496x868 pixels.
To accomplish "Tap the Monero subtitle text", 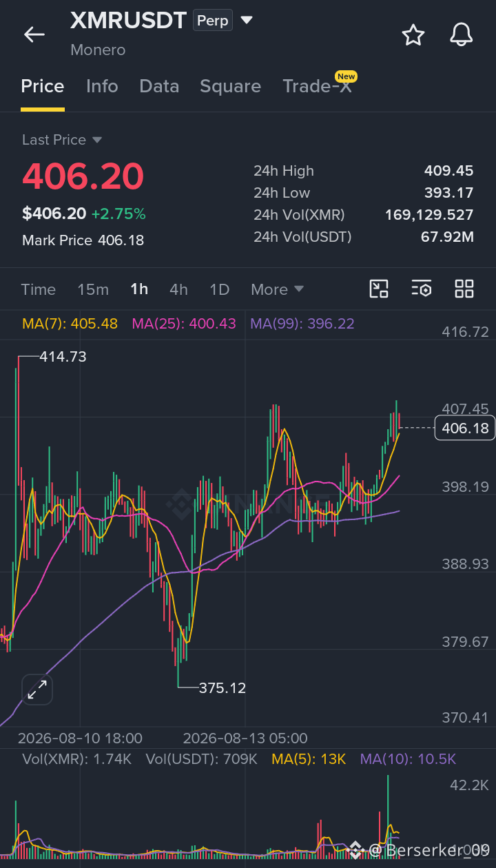I will coord(98,50).
